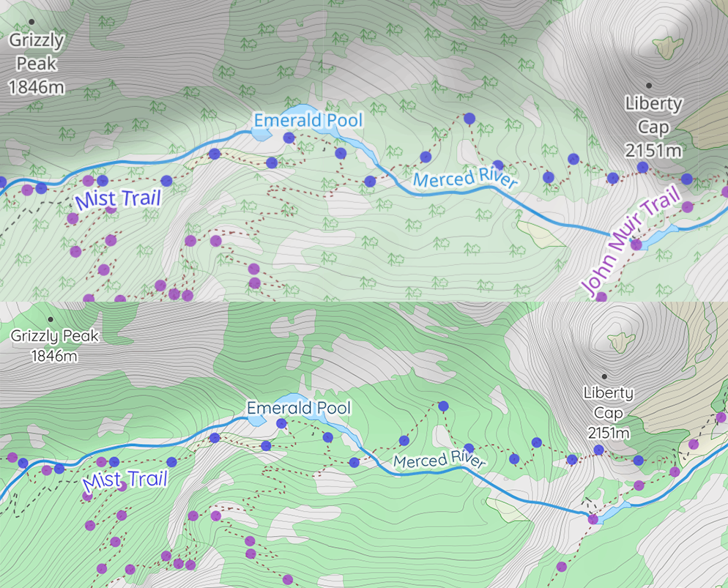Select Mist Trail label in lower map
The width and height of the screenshot is (728, 588).
[125, 481]
